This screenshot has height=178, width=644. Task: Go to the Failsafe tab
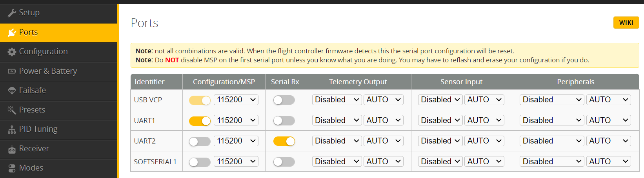32,90
